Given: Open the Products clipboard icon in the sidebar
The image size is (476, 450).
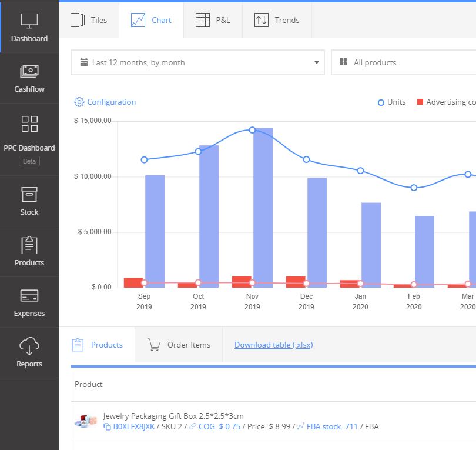Looking at the screenshot, I should 29,245.
